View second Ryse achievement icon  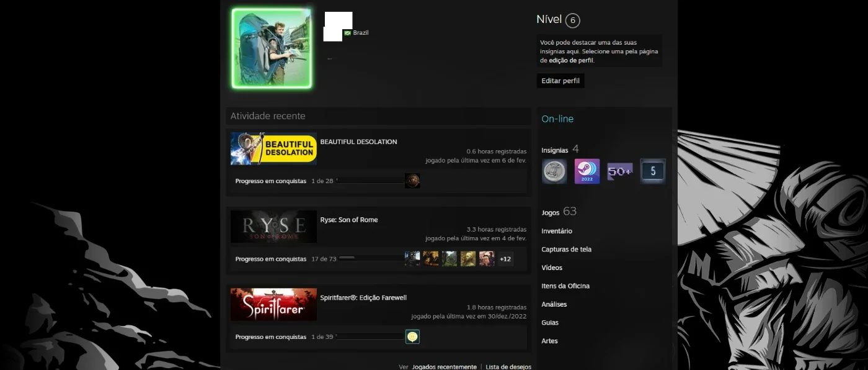point(431,259)
